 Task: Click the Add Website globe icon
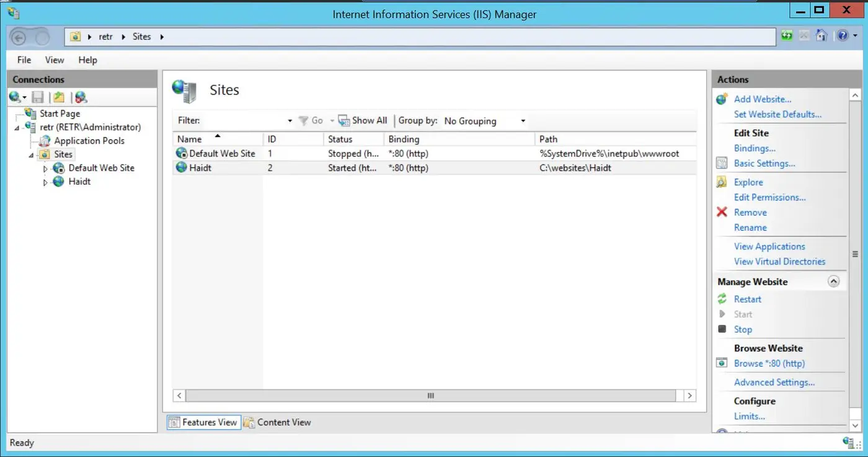point(722,99)
